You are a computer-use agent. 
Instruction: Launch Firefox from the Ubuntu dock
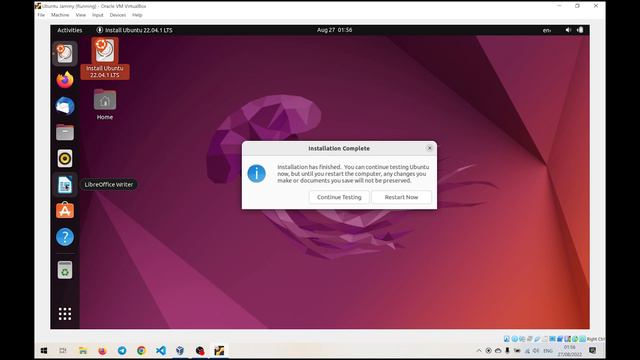click(x=65, y=80)
